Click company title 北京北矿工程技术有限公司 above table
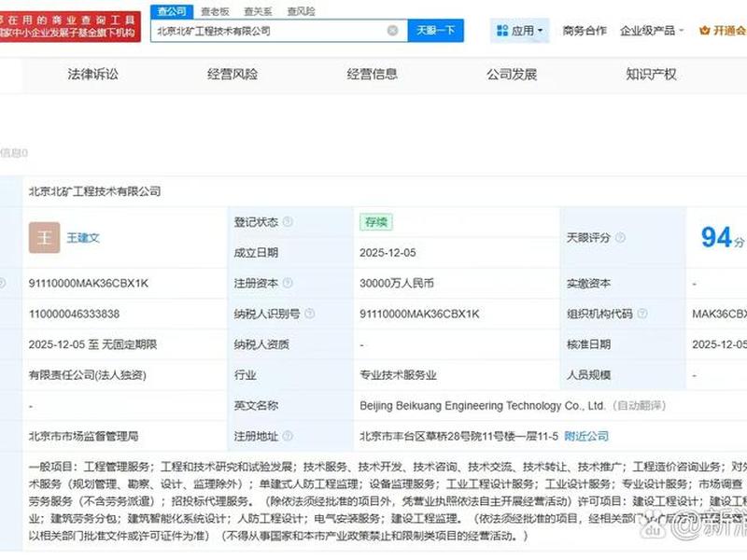 (x=95, y=191)
